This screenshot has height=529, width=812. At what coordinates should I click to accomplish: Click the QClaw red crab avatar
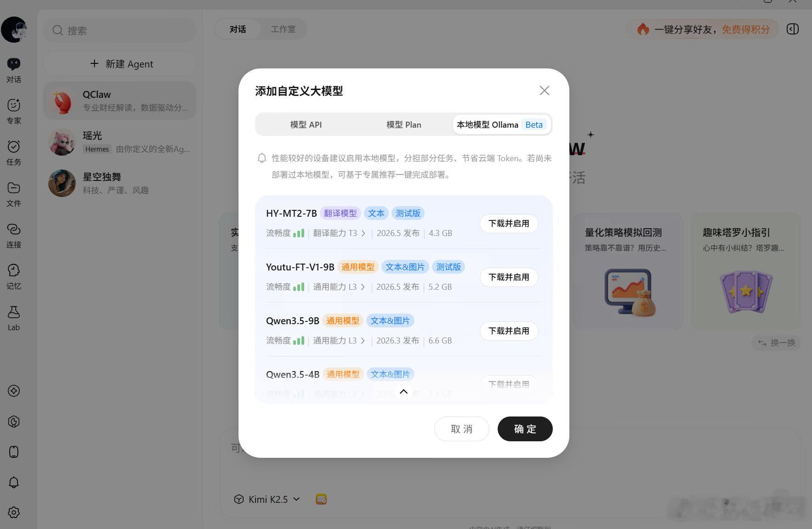pyautogui.click(x=62, y=101)
